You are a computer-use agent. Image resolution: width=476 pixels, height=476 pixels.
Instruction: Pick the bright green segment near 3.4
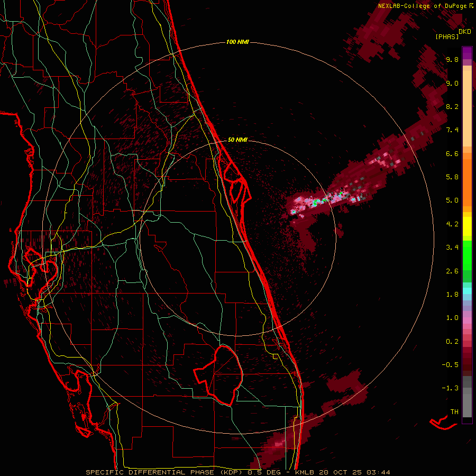[x=467, y=255]
